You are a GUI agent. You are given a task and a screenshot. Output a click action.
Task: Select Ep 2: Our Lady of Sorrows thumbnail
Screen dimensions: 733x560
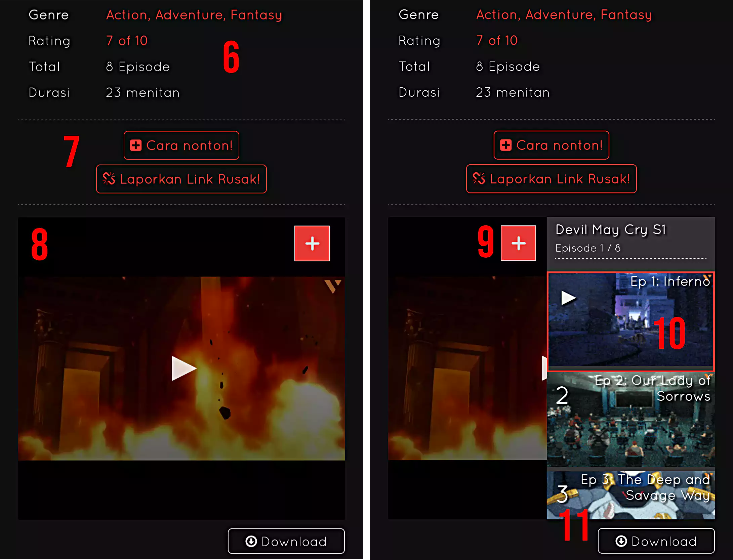(x=631, y=419)
